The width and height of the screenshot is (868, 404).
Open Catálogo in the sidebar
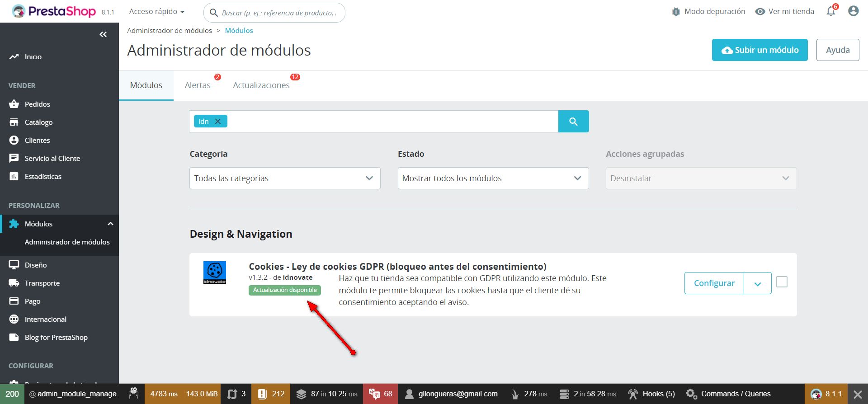click(x=39, y=122)
